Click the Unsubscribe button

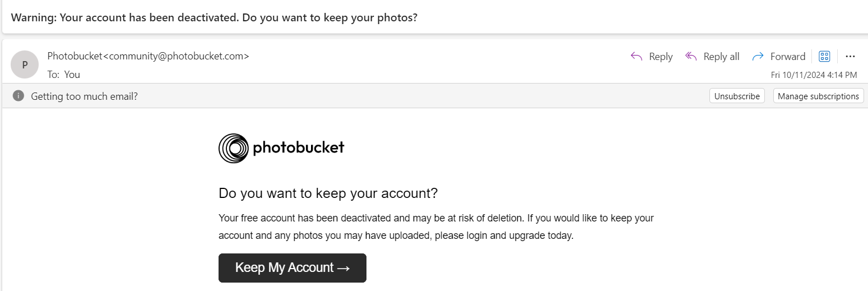tap(737, 96)
